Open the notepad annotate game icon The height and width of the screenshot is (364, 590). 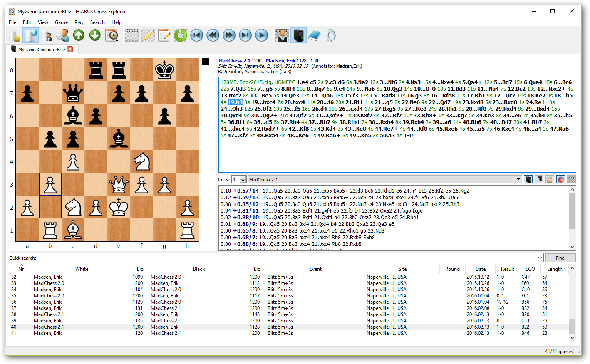[164, 35]
